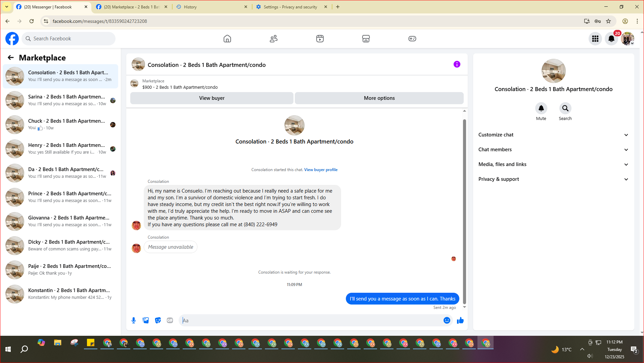644x363 pixels.
Task: Open the emoji picker smiley icon
Action: coord(447,320)
